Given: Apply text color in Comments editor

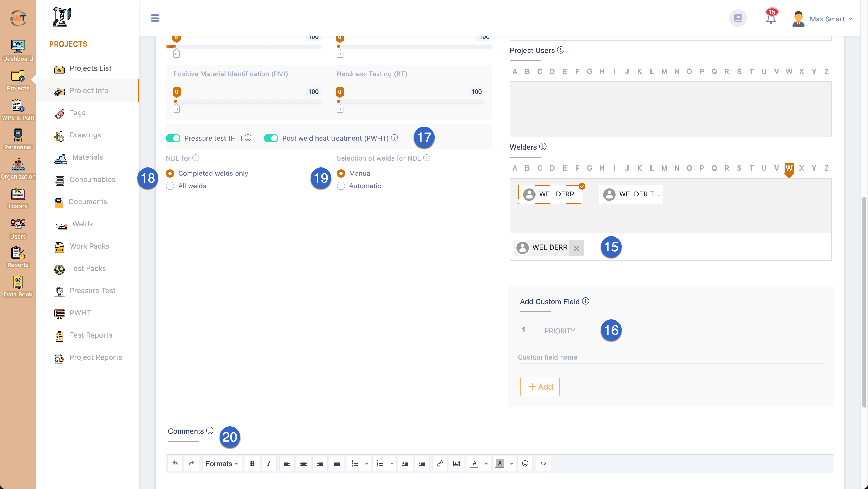Looking at the screenshot, I should coord(474,463).
